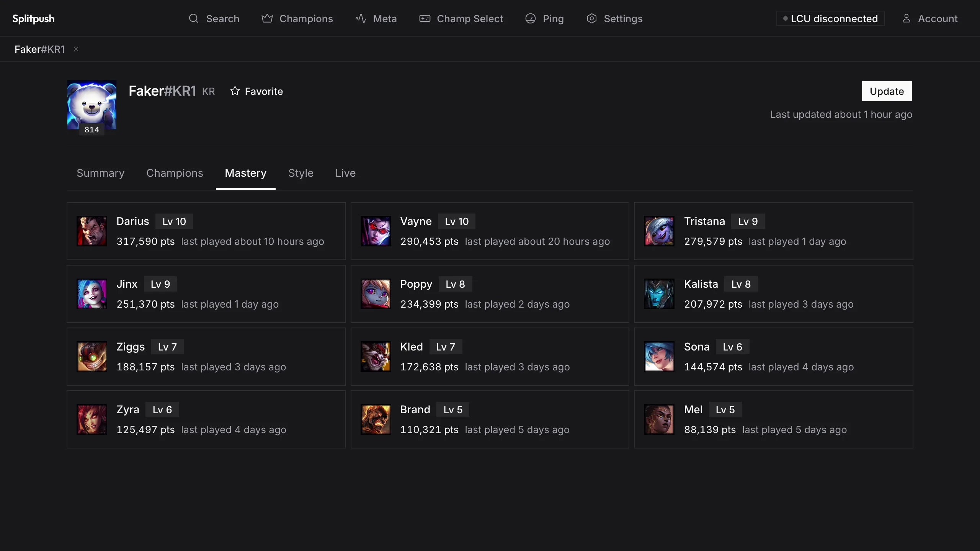Click Darius's 317,590 pts value
This screenshot has width=980, height=551.
[x=145, y=241]
